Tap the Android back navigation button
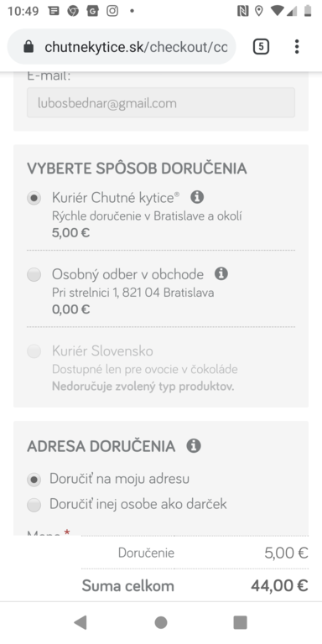Viewport: 322px width, 644px height. pos(80,622)
